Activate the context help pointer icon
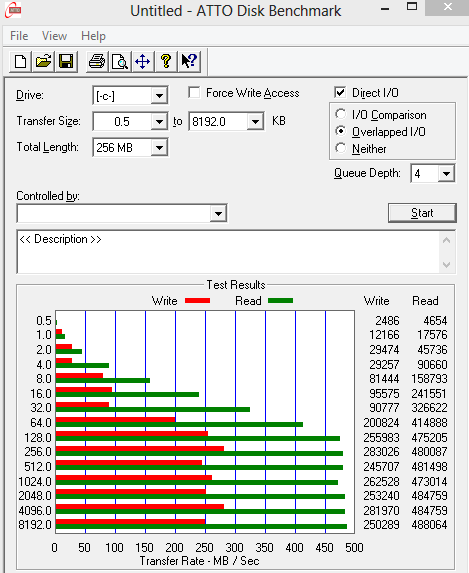Viewport: 469px width, 573px height. 189,61
